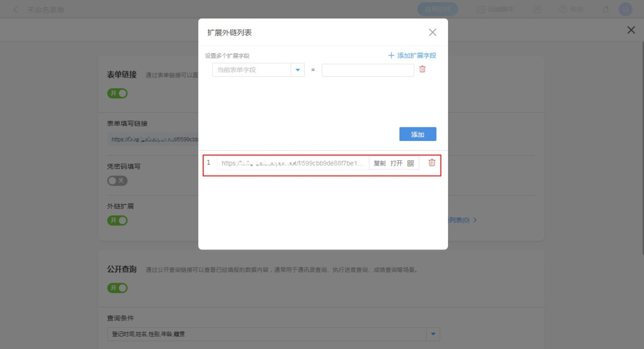Click 后端脚本 in the top bar
Viewport: 644px width, 349px height.
495,9
